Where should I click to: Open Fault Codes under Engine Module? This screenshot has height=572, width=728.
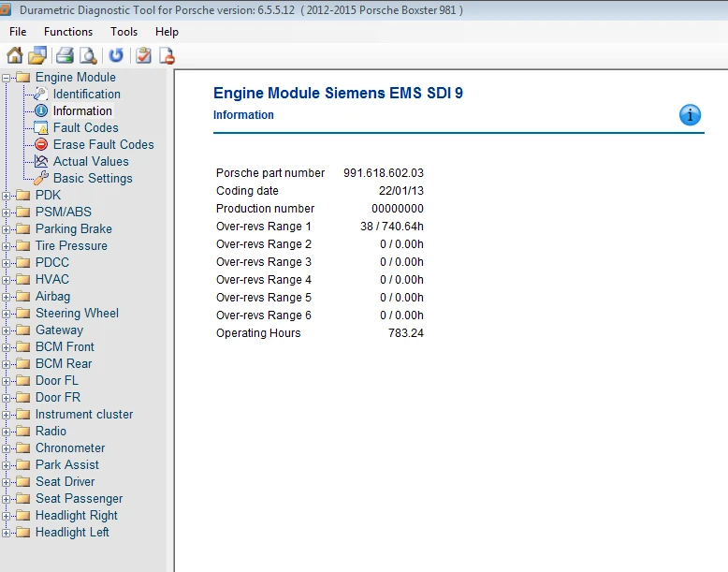(x=85, y=127)
